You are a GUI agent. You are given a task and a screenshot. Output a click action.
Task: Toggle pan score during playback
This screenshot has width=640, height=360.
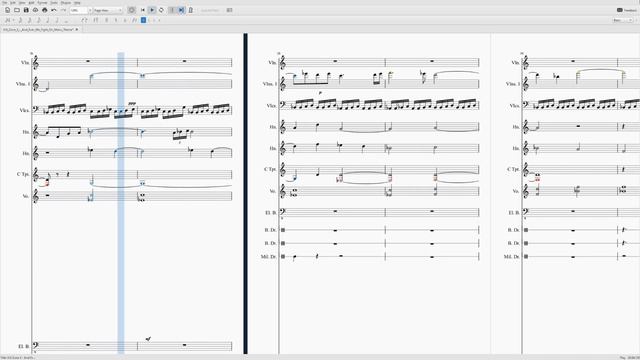point(181,10)
